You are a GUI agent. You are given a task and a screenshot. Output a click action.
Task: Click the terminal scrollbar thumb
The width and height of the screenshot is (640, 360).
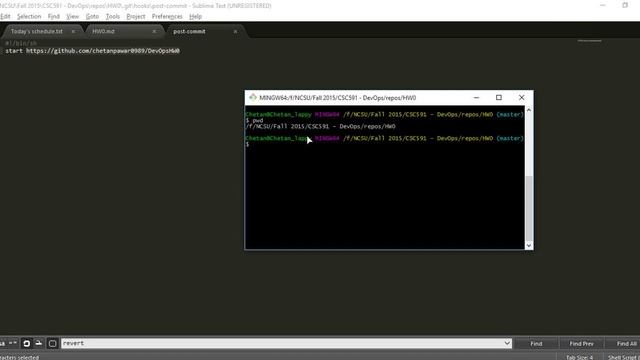(529, 208)
